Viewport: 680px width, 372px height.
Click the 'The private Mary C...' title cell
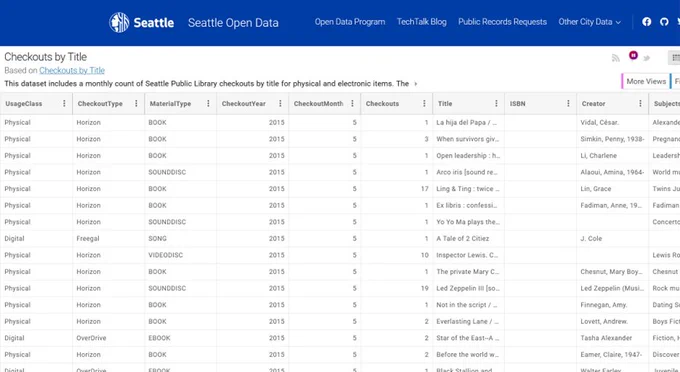pos(468,271)
